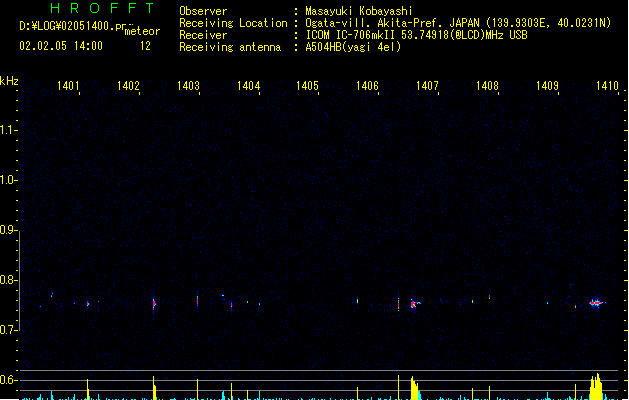
Task: Select antenna value A504HB(yagi 4el)
Action: pos(353,47)
